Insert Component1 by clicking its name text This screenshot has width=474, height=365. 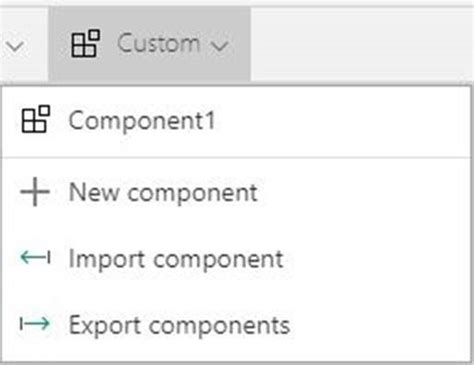coord(142,120)
